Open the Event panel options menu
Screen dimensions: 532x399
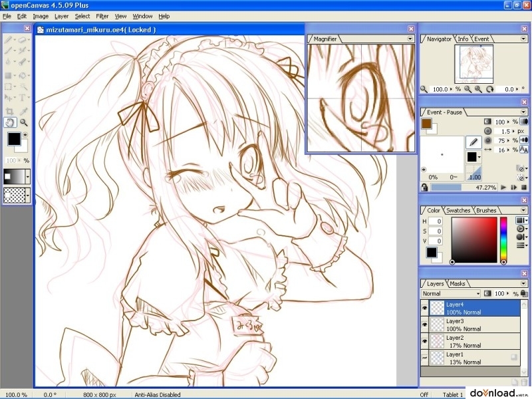(523, 112)
